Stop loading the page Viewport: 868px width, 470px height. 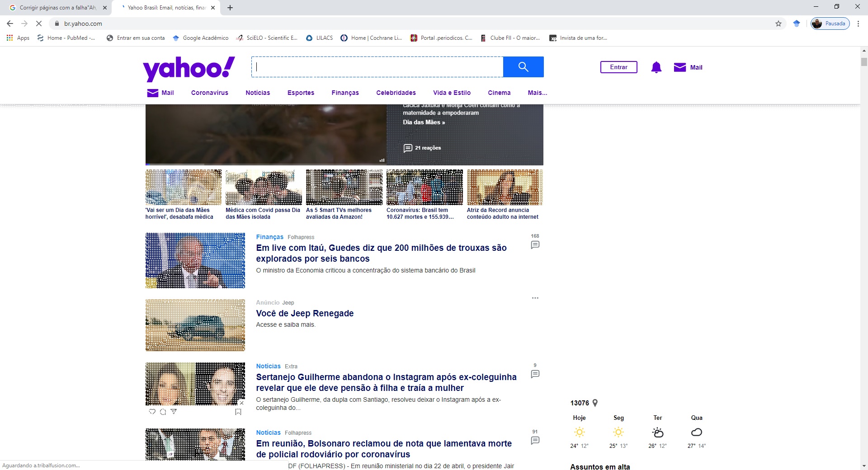click(x=39, y=23)
